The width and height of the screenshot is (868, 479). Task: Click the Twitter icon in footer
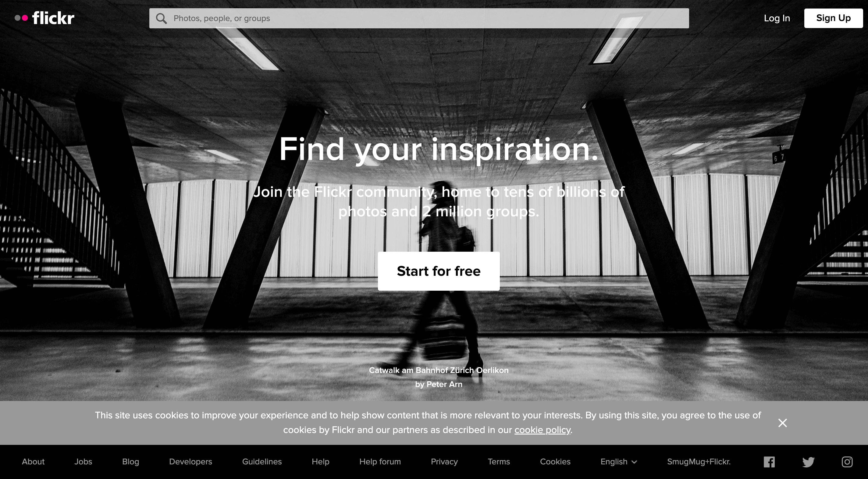pos(808,462)
